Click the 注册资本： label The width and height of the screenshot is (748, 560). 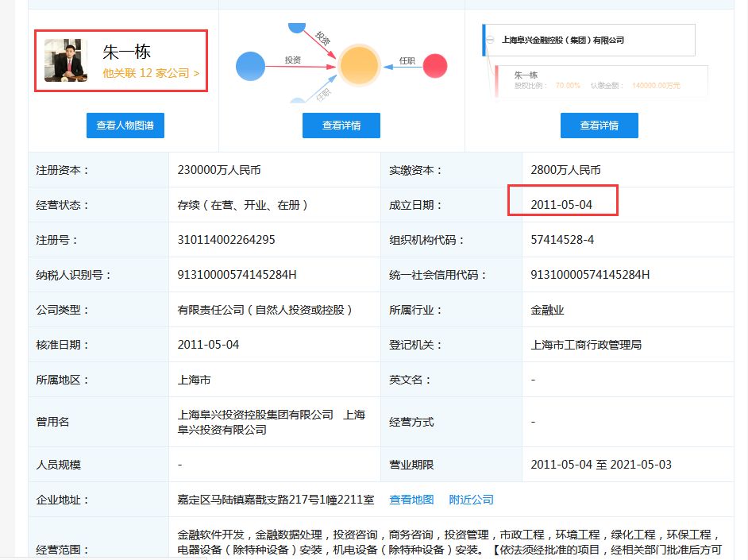point(63,170)
